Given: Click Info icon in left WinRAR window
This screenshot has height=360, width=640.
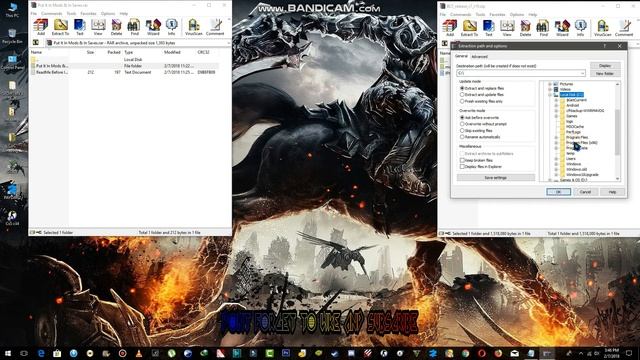Looking at the screenshot, I should click(171, 27).
